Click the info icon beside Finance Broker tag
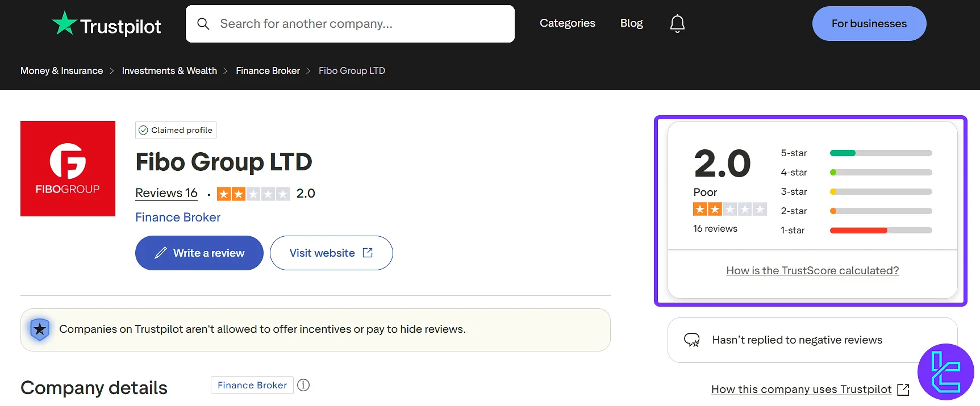Viewport: 980px width, 406px height. 303,385
